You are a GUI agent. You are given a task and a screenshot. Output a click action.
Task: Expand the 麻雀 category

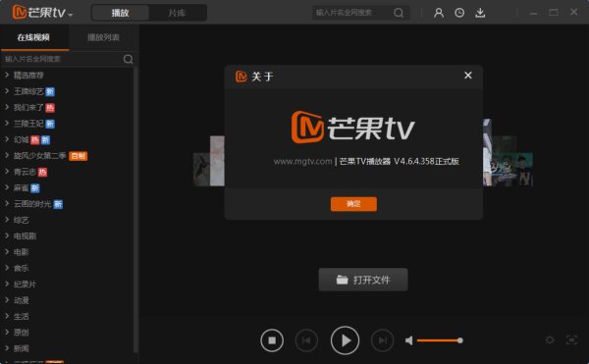click(x=7, y=187)
